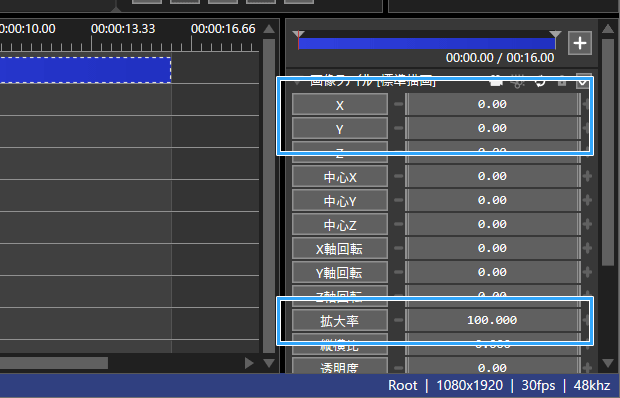Select the blue clip on the timeline
The width and height of the screenshot is (620, 398).
pyautogui.click(x=85, y=70)
